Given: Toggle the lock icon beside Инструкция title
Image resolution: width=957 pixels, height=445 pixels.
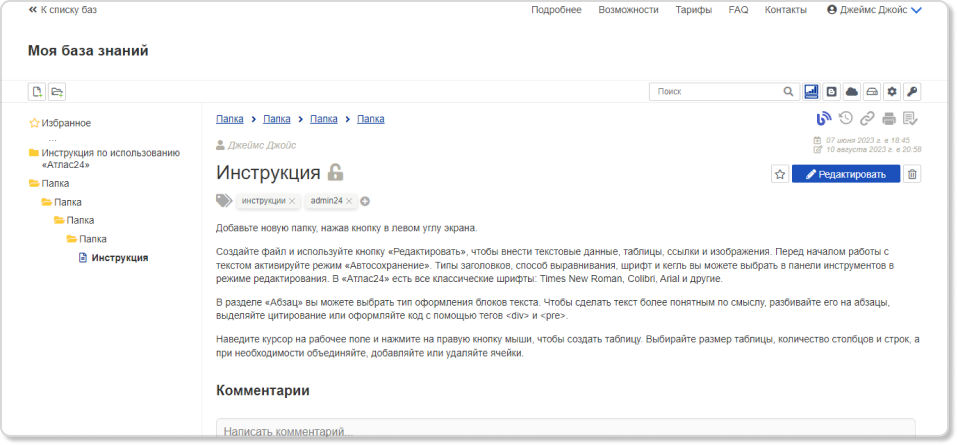Looking at the screenshot, I should pos(335,172).
